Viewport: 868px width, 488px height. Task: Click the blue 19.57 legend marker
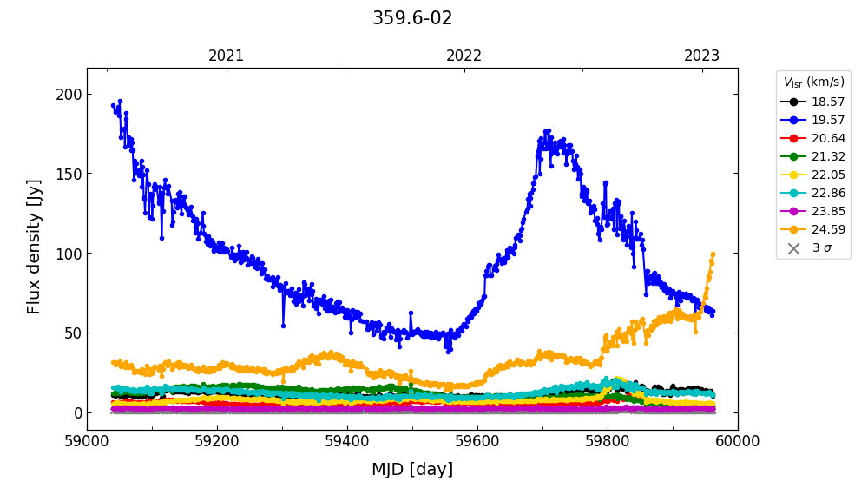793,120
